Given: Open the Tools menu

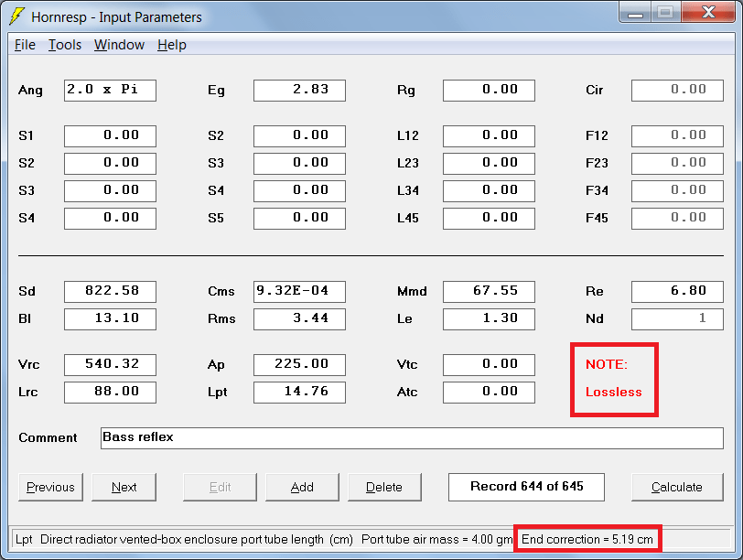Looking at the screenshot, I should (x=65, y=45).
